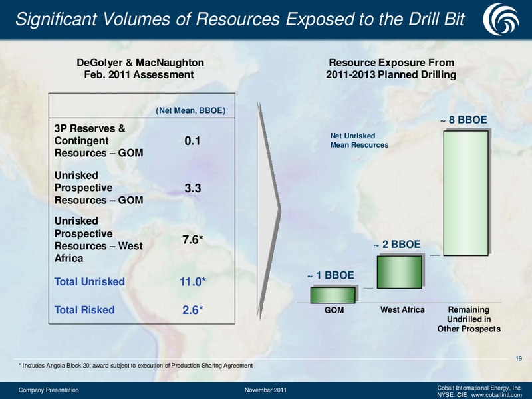Click the value 2.6*
532x399 pixels.
click(x=192, y=310)
